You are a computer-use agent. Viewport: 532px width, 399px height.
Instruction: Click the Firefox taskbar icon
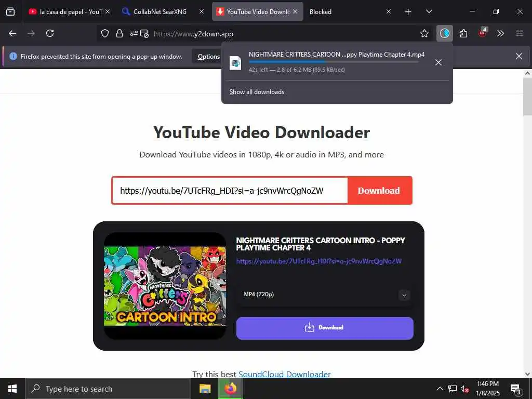tap(230, 389)
